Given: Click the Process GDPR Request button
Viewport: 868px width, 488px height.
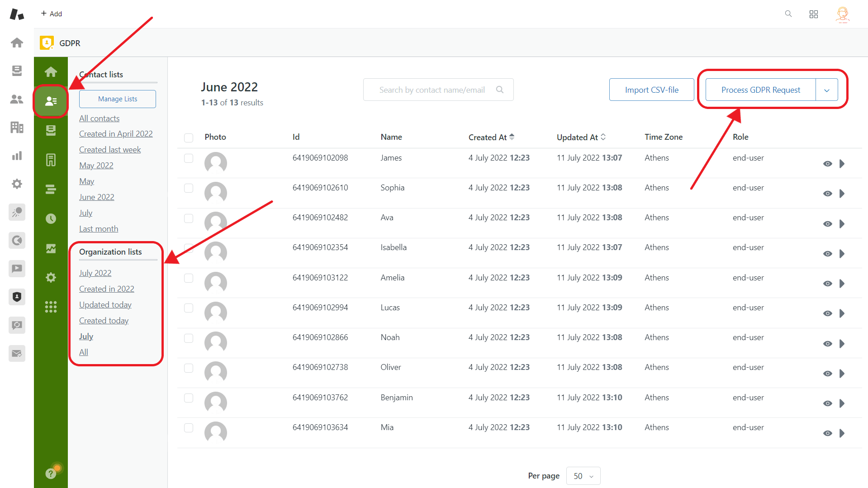Looking at the screenshot, I should pos(760,90).
